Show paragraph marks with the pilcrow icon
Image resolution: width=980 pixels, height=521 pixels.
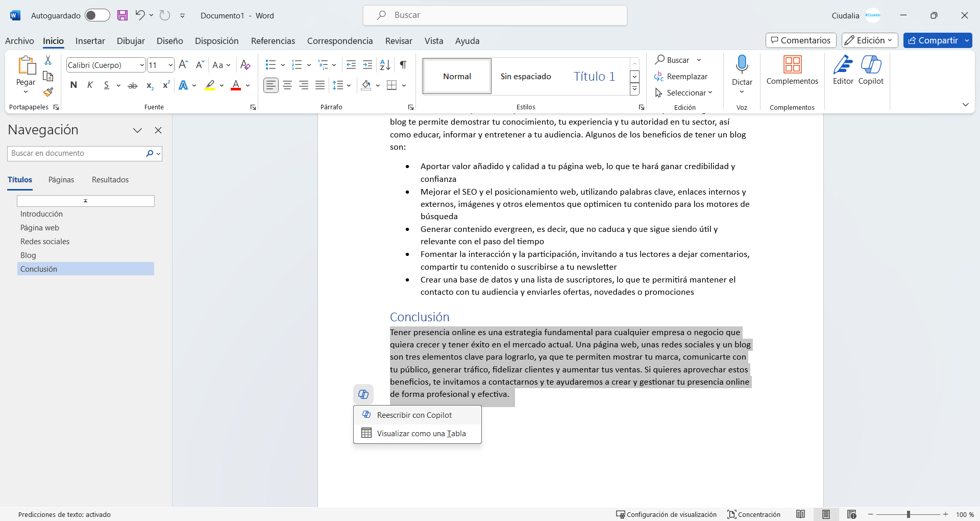[403, 65]
